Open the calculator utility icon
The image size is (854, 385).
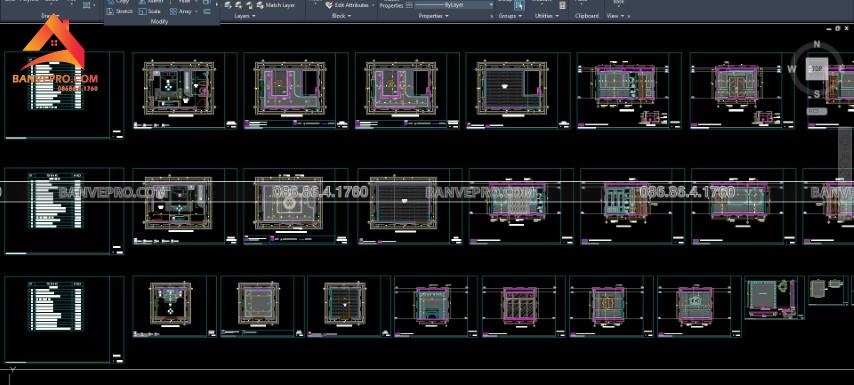[563, 5]
